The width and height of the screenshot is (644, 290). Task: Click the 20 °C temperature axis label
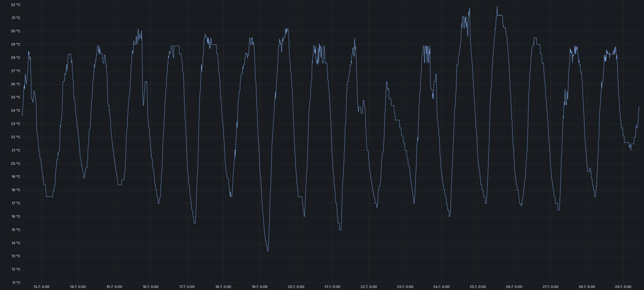15,164
